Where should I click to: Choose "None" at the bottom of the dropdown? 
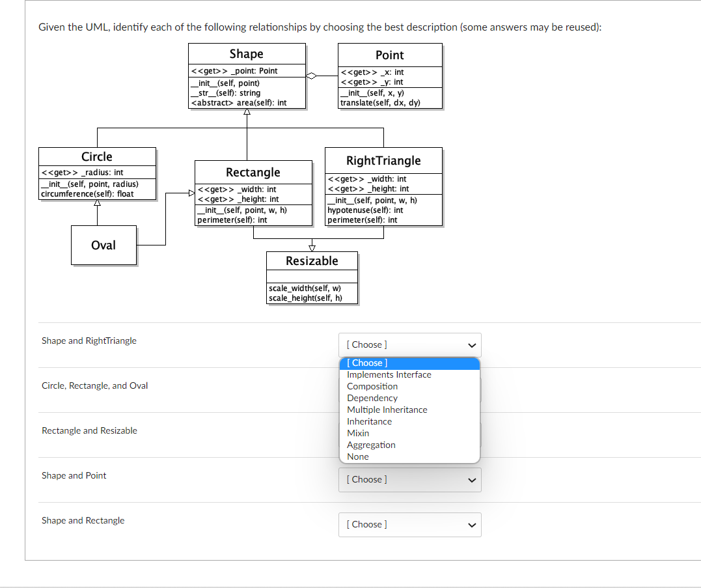click(357, 456)
